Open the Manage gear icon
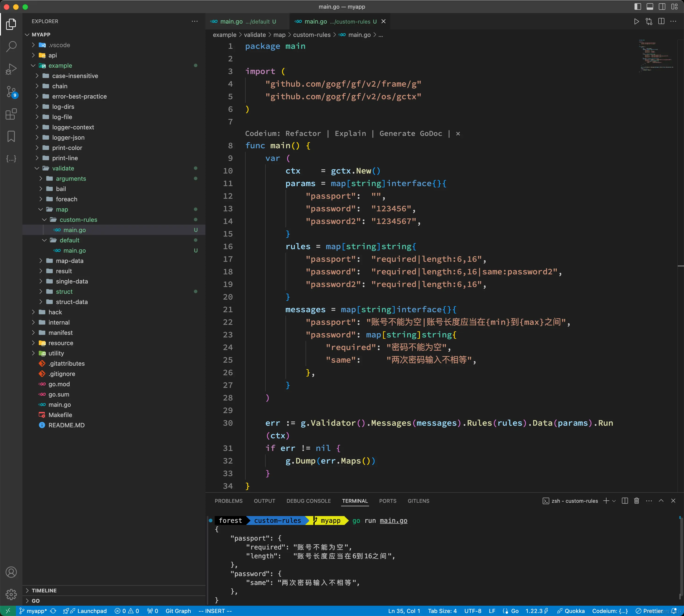 (x=11, y=594)
